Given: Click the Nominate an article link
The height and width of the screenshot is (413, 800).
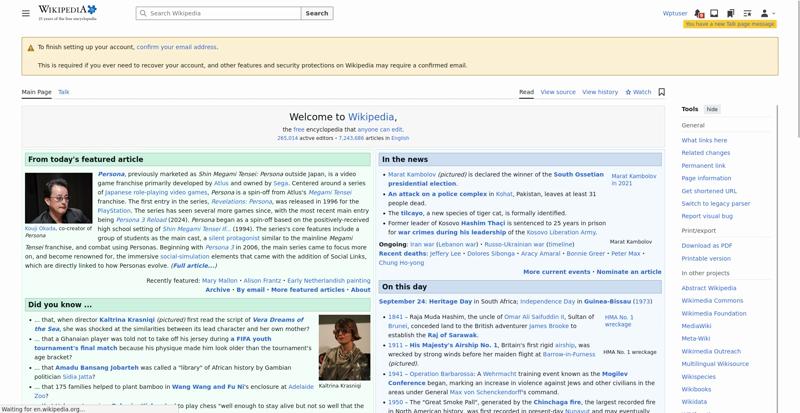Looking at the screenshot, I should pyautogui.click(x=629, y=272).
